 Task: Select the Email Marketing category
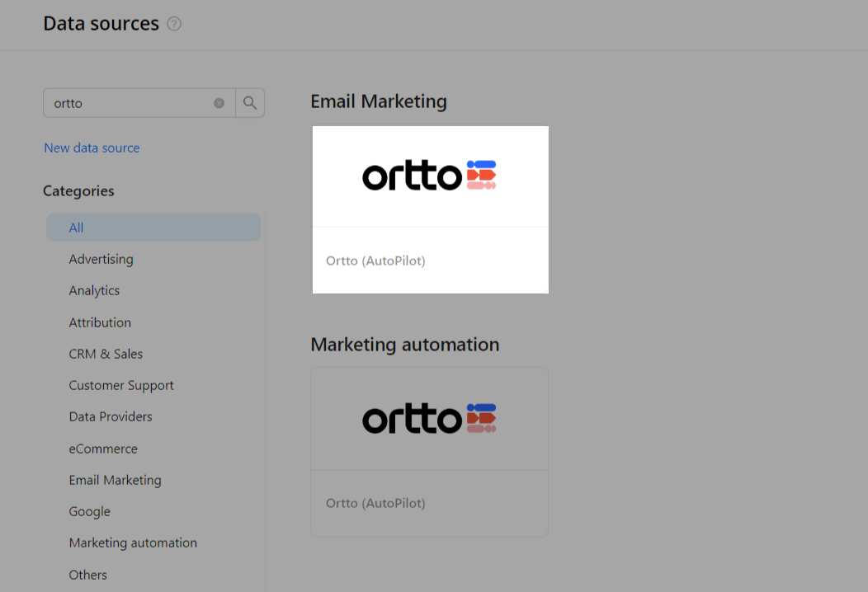tap(115, 480)
